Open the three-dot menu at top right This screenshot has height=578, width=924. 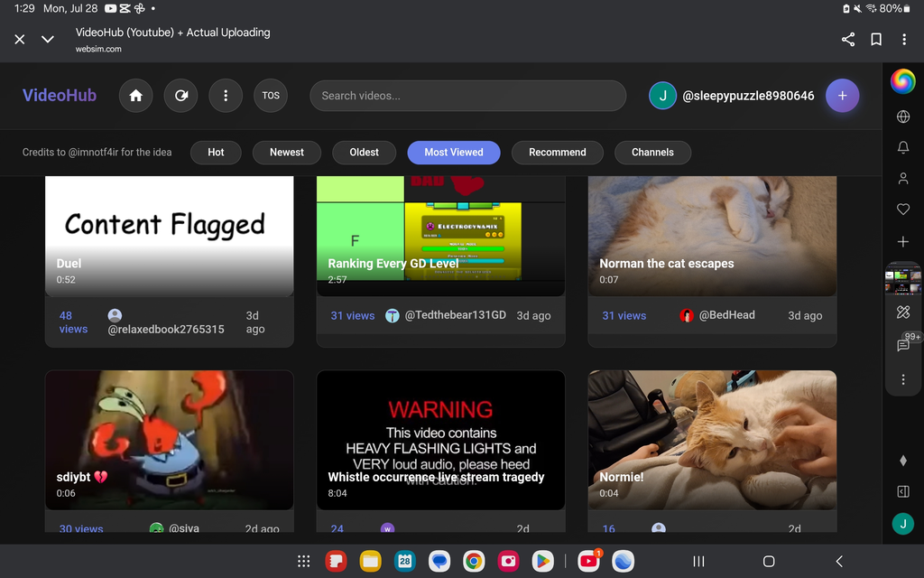pyautogui.click(x=904, y=40)
